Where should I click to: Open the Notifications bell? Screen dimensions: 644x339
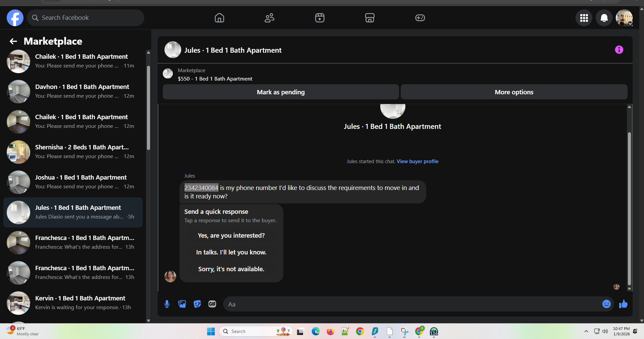[x=604, y=18]
